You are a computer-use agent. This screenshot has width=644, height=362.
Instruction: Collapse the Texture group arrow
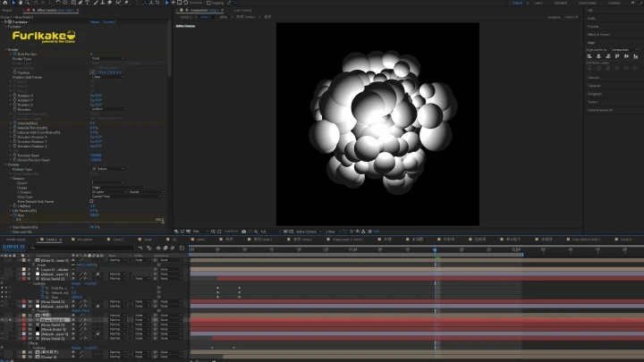[11, 178]
